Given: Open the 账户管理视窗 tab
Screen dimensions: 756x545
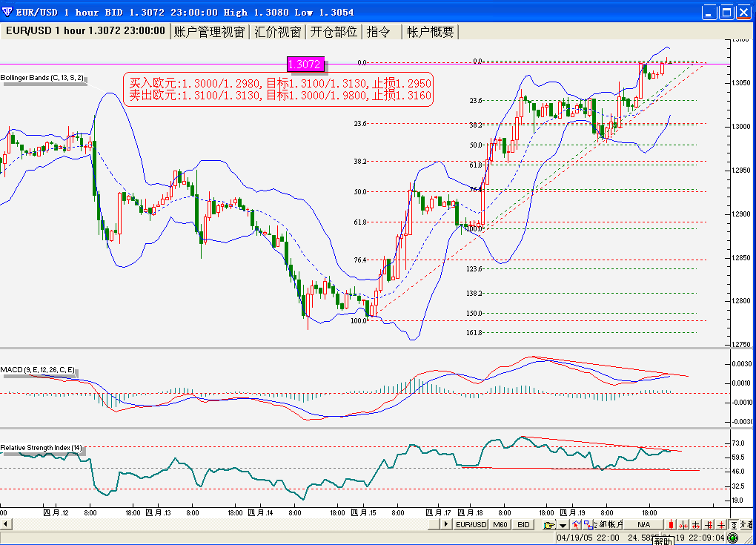Looking at the screenshot, I should pyautogui.click(x=209, y=32).
